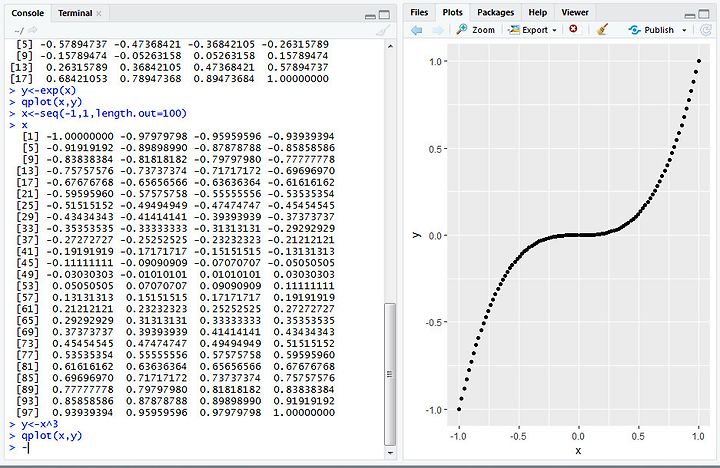Screen dimensions: 720x468
Task: Click the y-axis label -0.5
Action: point(433,322)
